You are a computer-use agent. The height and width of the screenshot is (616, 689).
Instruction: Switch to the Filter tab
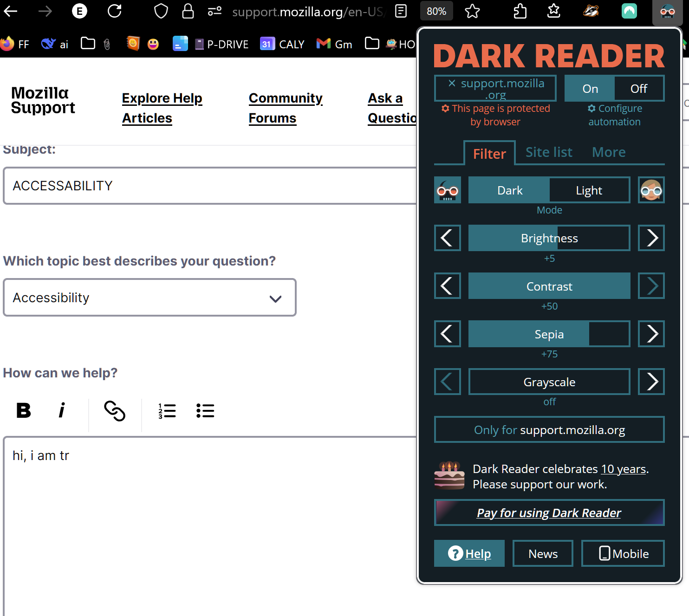489,153
